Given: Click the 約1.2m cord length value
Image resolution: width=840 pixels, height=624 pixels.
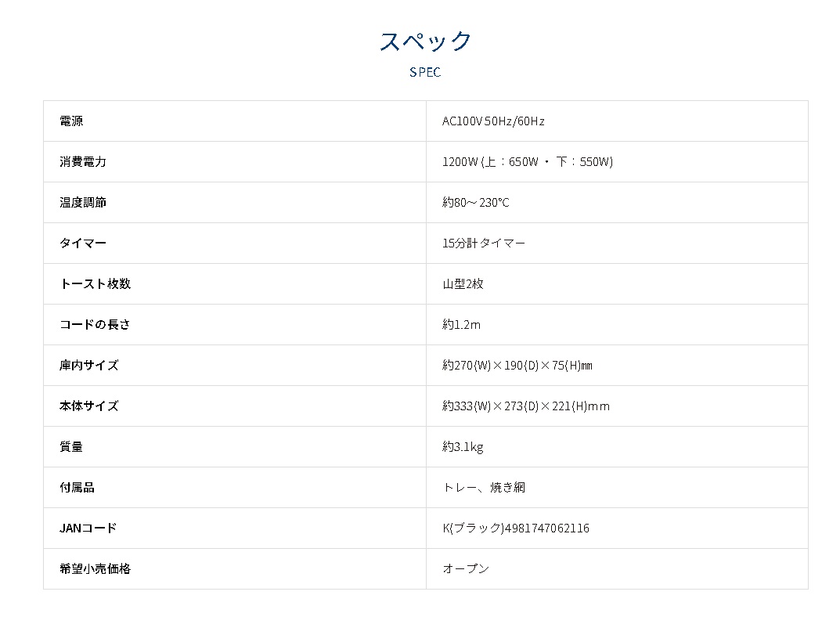Looking at the screenshot, I should click(x=461, y=325).
